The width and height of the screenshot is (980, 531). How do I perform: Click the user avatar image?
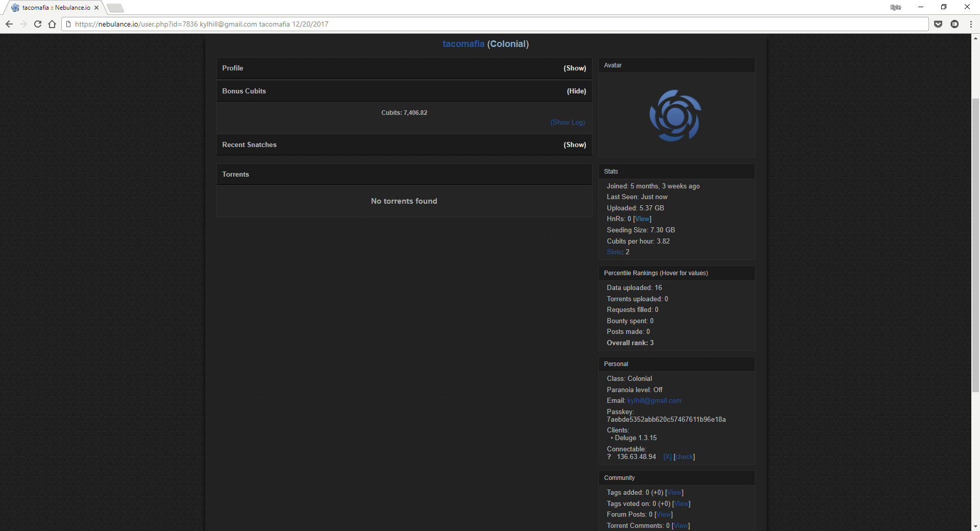675,115
